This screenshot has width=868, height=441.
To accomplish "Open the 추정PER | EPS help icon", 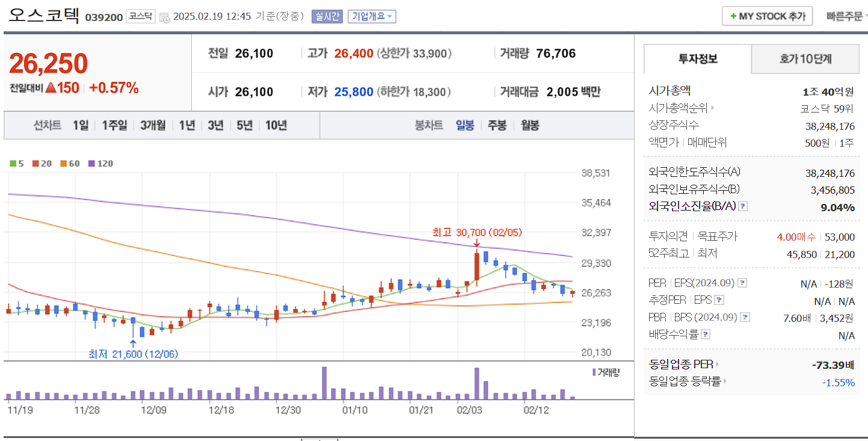I will tap(719, 300).
